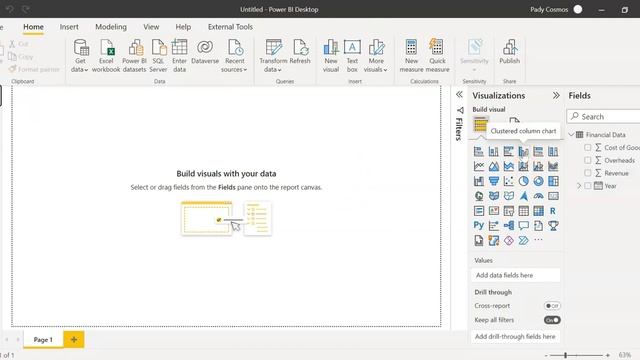Select the Ribbon chart visual

(x=553, y=167)
